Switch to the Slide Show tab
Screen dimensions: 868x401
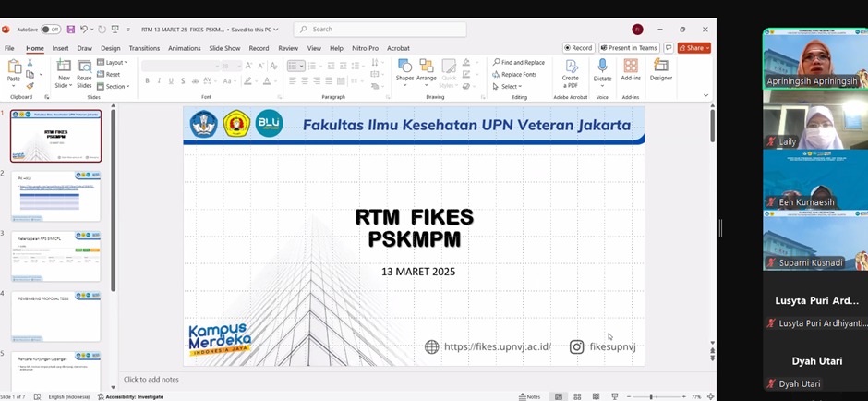tap(224, 48)
